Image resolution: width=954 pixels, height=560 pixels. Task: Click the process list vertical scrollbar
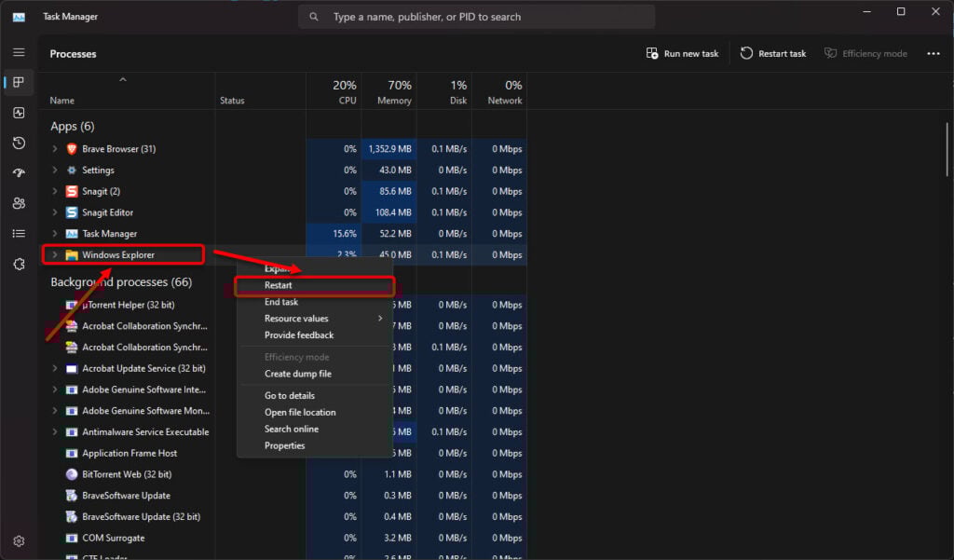point(947,149)
